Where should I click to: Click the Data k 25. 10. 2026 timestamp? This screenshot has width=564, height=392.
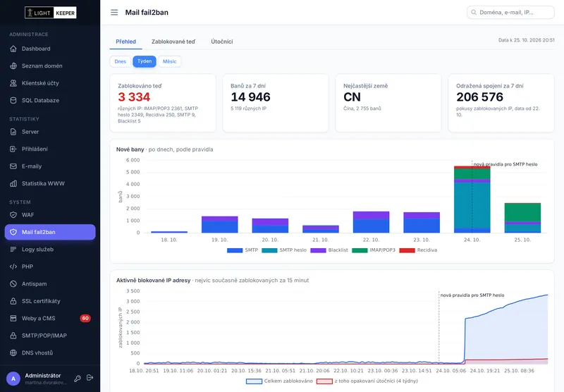[526, 40]
